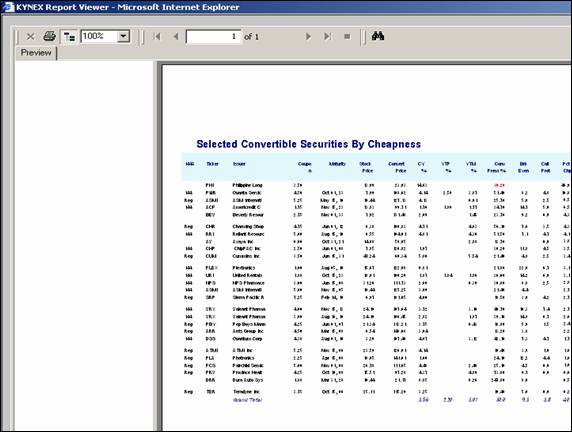The height and width of the screenshot is (432, 572).
Task: Toggle the group tree panel icon
Action: [x=69, y=36]
